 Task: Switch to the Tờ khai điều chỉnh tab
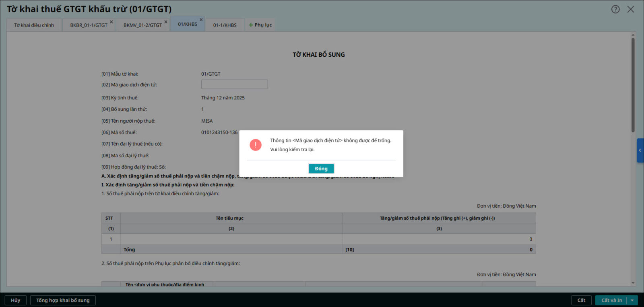34,25
